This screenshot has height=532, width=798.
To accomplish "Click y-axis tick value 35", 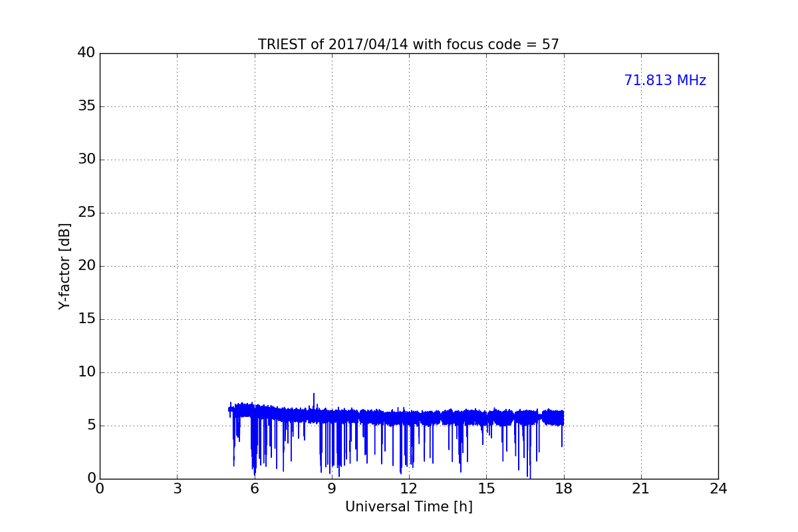I will coord(86,106).
